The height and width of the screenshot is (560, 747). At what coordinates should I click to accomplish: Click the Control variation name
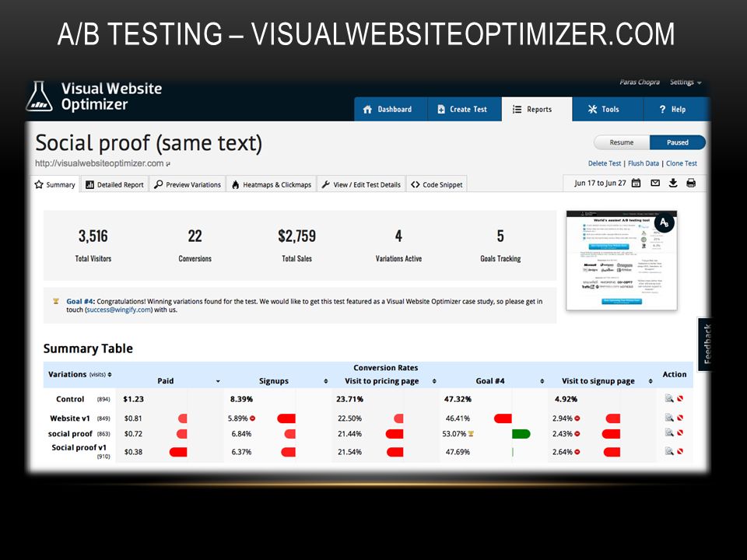click(x=70, y=399)
